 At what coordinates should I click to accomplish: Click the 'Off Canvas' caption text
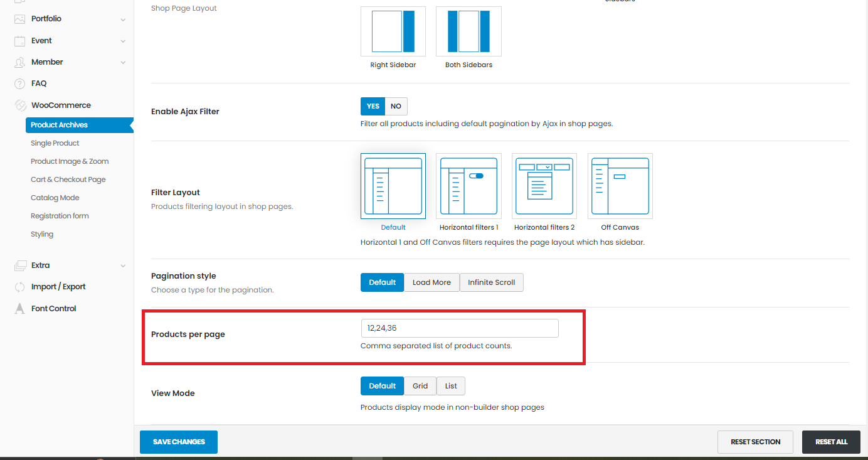click(620, 228)
